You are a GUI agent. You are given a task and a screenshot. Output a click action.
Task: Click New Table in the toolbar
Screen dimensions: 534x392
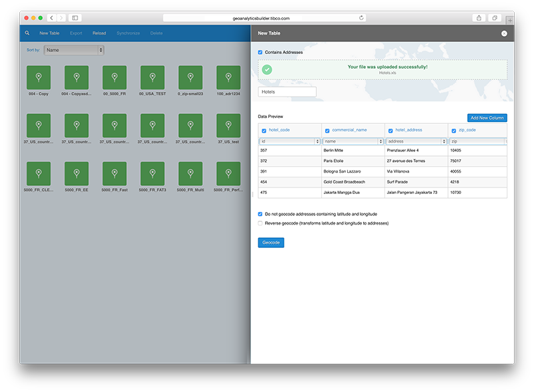click(x=49, y=33)
